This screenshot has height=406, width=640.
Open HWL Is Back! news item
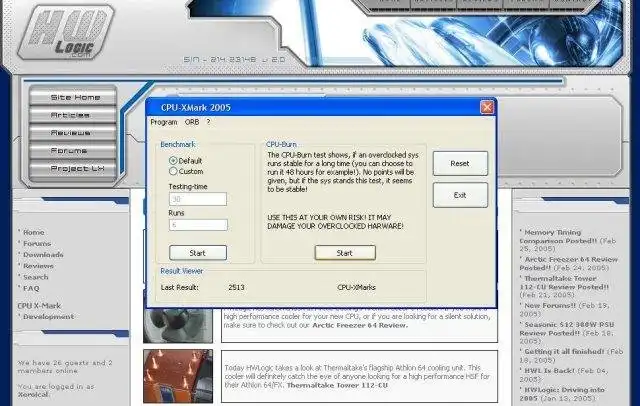(549, 371)
